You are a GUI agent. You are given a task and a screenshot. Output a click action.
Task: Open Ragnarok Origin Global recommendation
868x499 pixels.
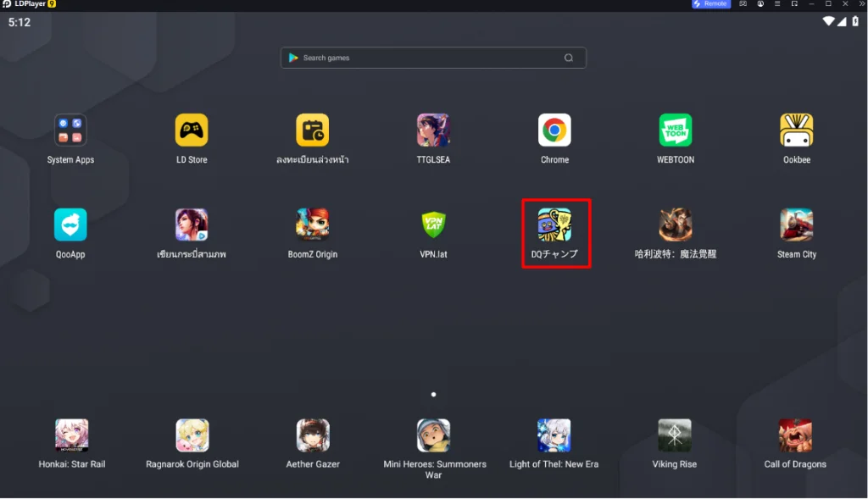coord(192,435)
